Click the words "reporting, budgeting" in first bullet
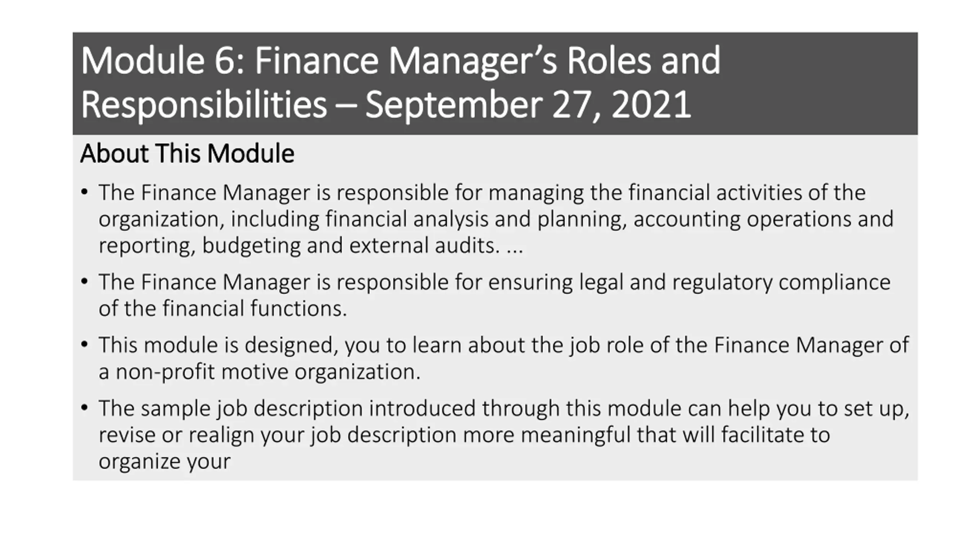 (x=199, y=246)
